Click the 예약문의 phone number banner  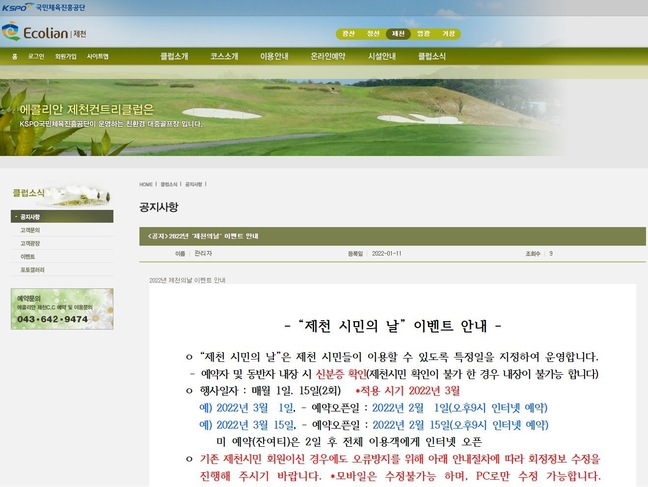point(62,309)
